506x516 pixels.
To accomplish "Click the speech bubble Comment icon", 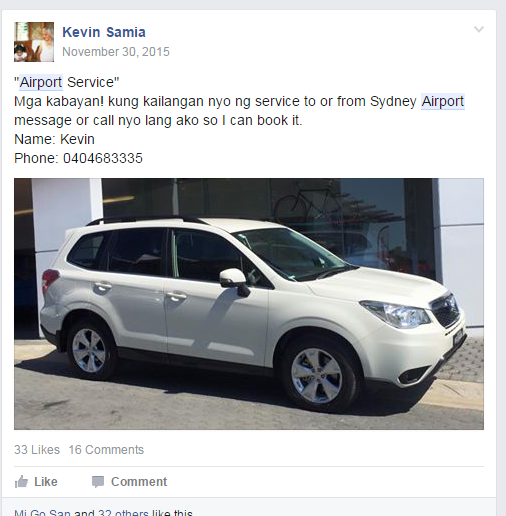I will coord(98,482).
